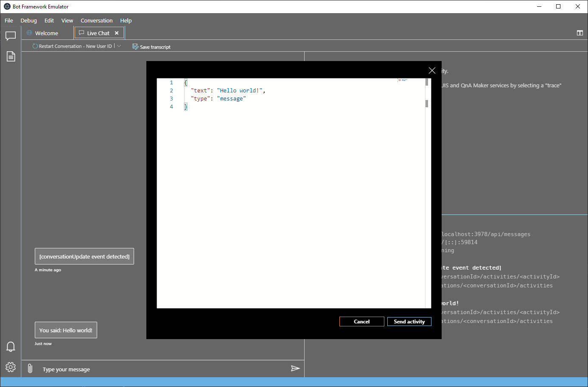Open the Debug menu
Screen dimensions: 588x387
(x=29, y=20)
